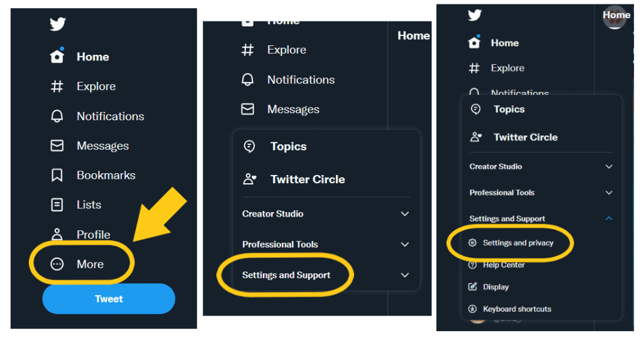
Task: Click the Settings and privacy gear icon
Action: 473,243
